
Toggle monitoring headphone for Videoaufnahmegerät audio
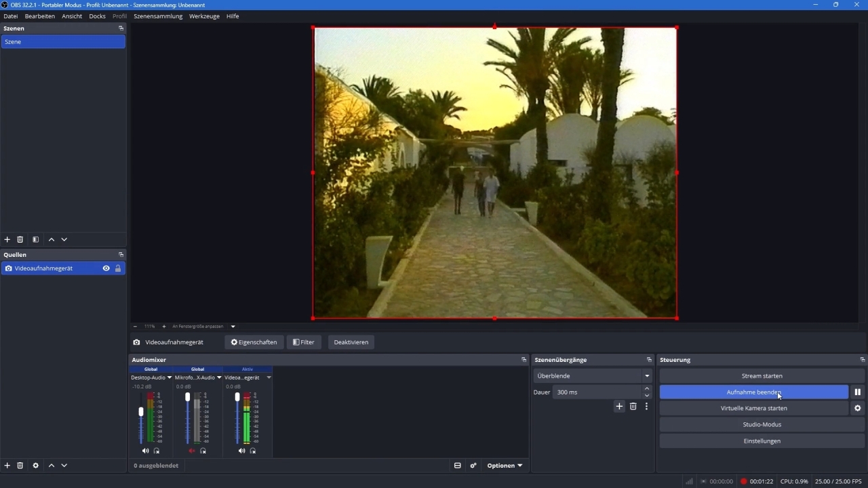(x=253, y=451)
